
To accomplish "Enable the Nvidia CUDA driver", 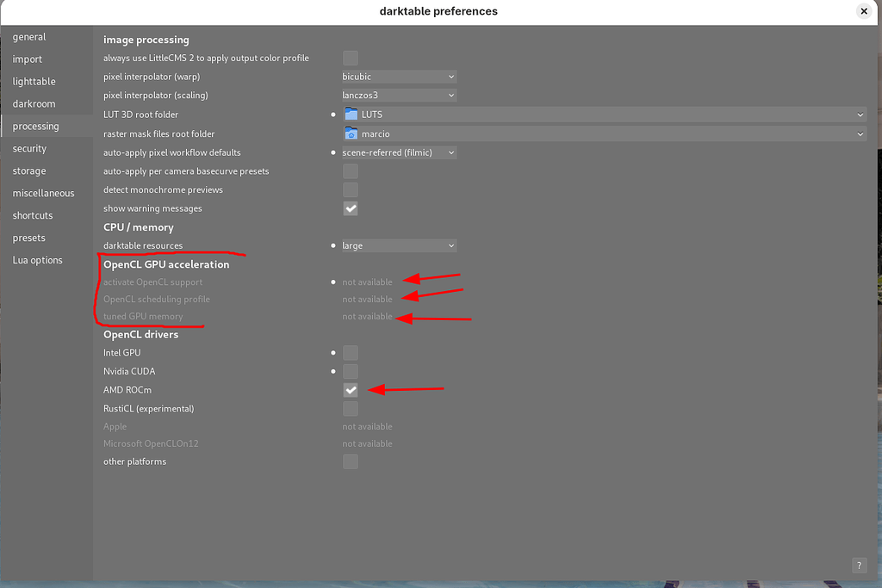I will click(x=351, y=371).
